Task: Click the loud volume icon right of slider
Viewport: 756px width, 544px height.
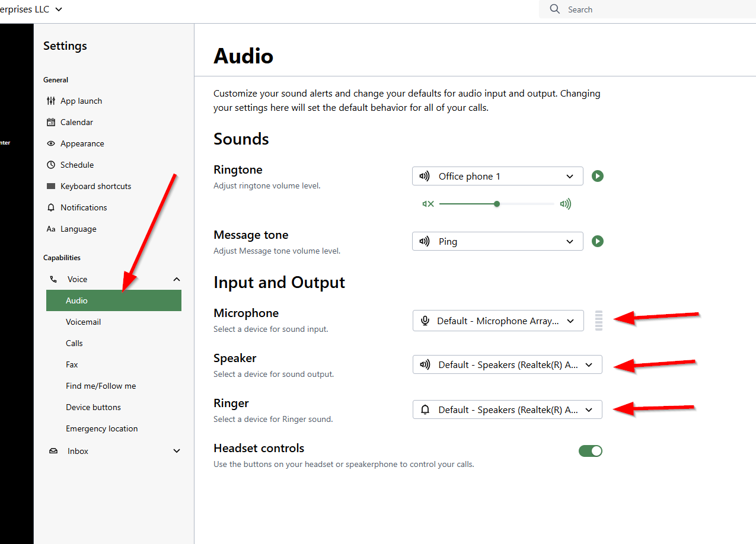Action: click(566, 204)
